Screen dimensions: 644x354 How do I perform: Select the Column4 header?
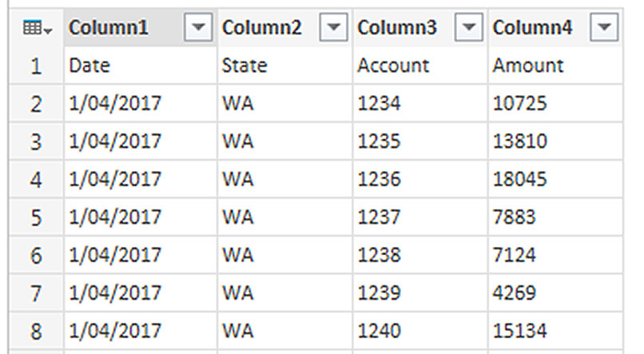(x=555, y=27)
